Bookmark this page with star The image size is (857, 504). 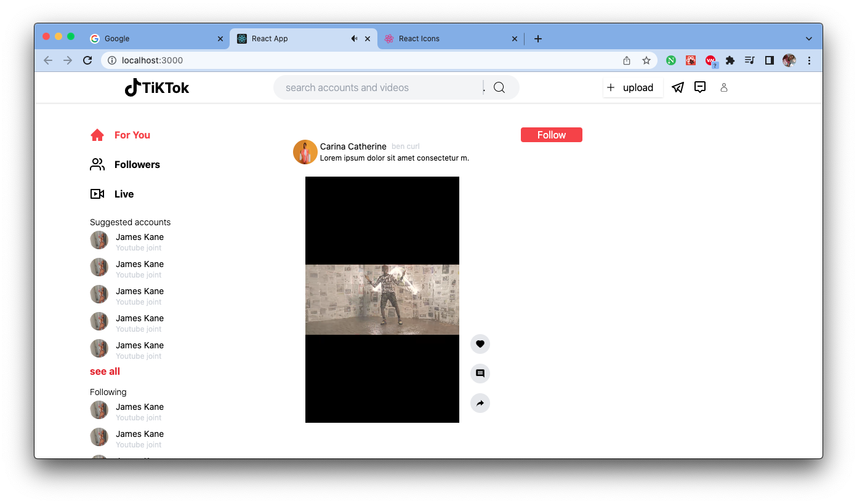646,60
